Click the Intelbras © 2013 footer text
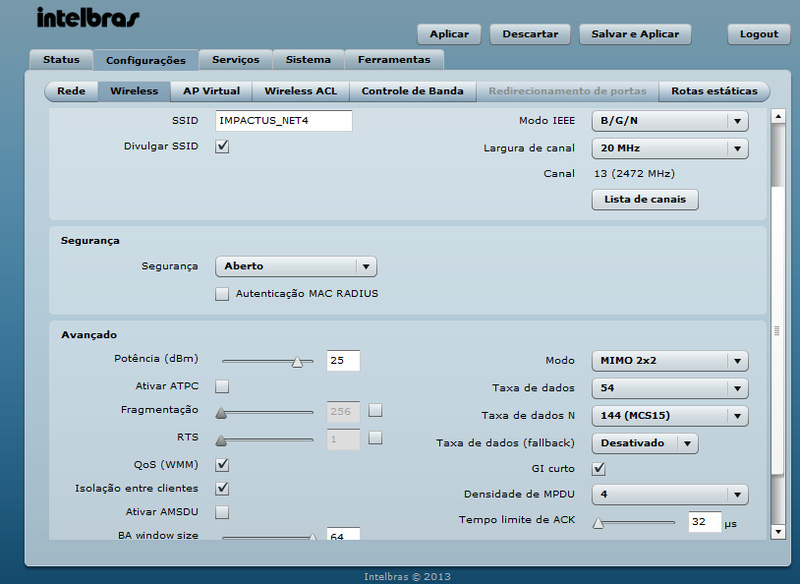Viewport: 800px width, 584px height. (x=407, y=577)
